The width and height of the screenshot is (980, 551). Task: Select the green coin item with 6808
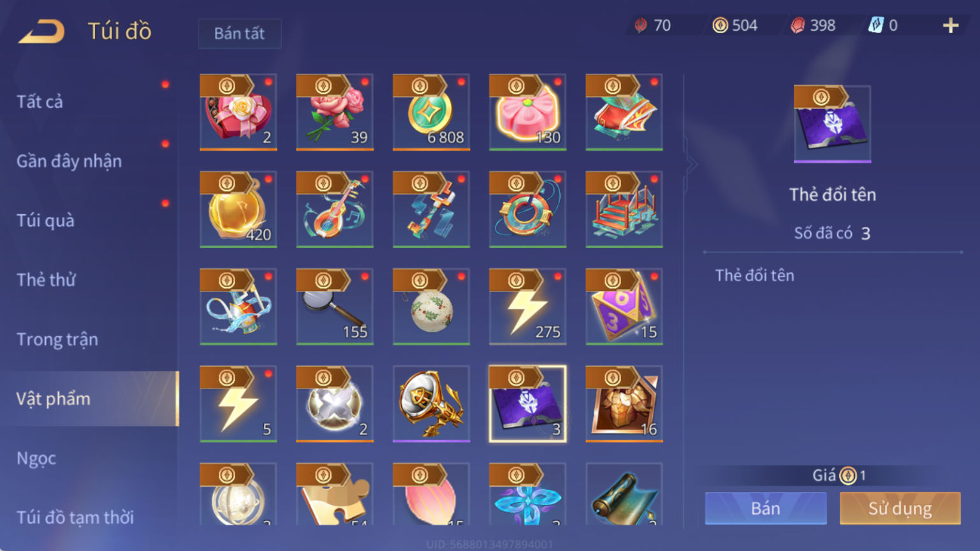click(x=431, y=112)
